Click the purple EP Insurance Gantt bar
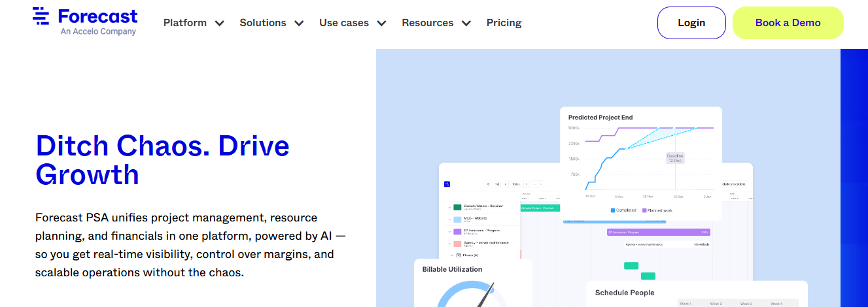 click(x=659, y=232)
